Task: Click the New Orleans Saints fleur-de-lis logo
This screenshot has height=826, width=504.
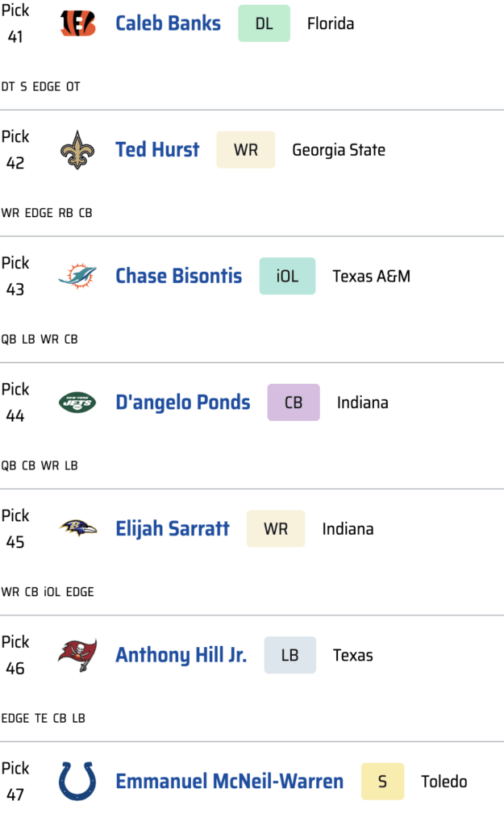Action: 77,150
